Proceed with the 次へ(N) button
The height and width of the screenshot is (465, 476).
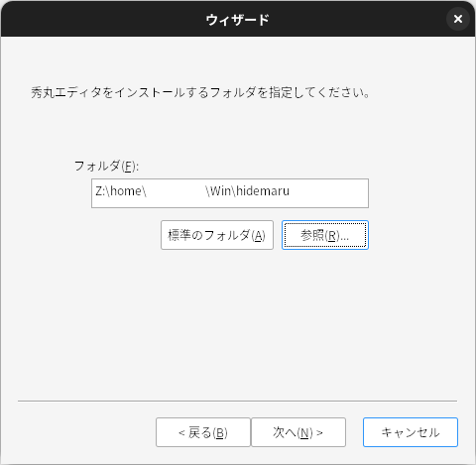[x=298, y=432]
